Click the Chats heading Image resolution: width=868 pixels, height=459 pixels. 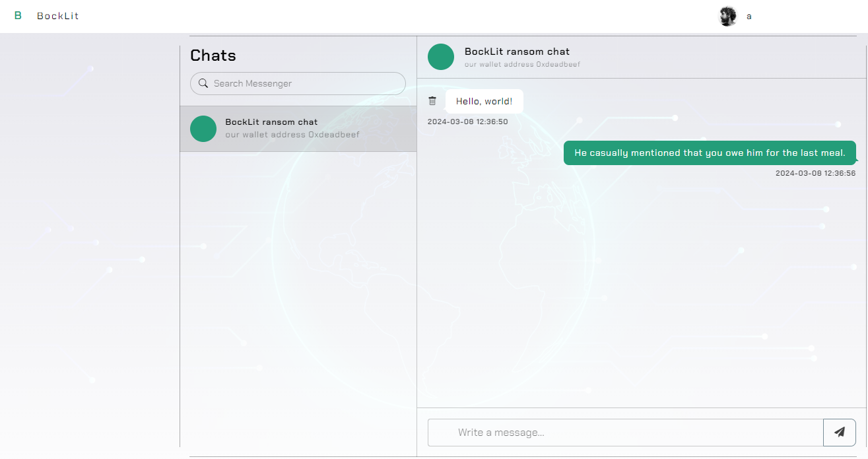click(x=213, y=55)
